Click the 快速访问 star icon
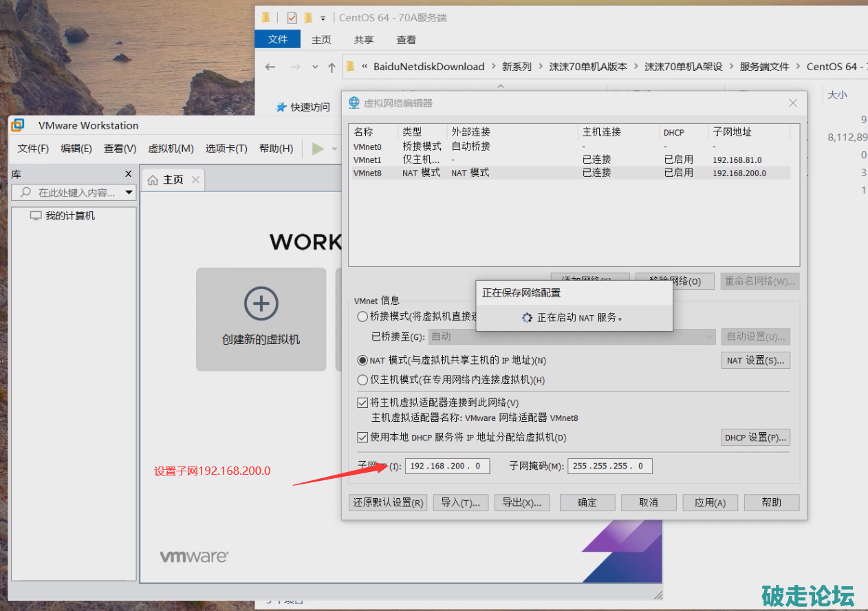This screenshot has width=868, height=611. (x=281, y=107)
